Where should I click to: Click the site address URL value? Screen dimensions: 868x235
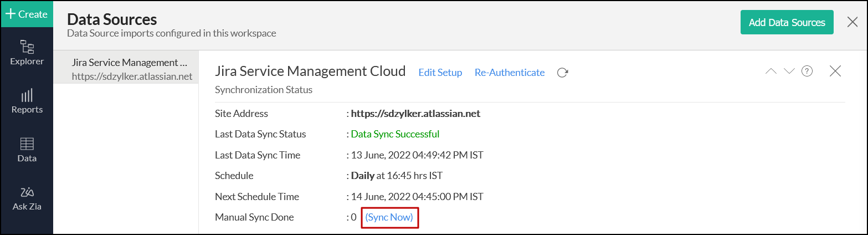[x=415, y=114]
